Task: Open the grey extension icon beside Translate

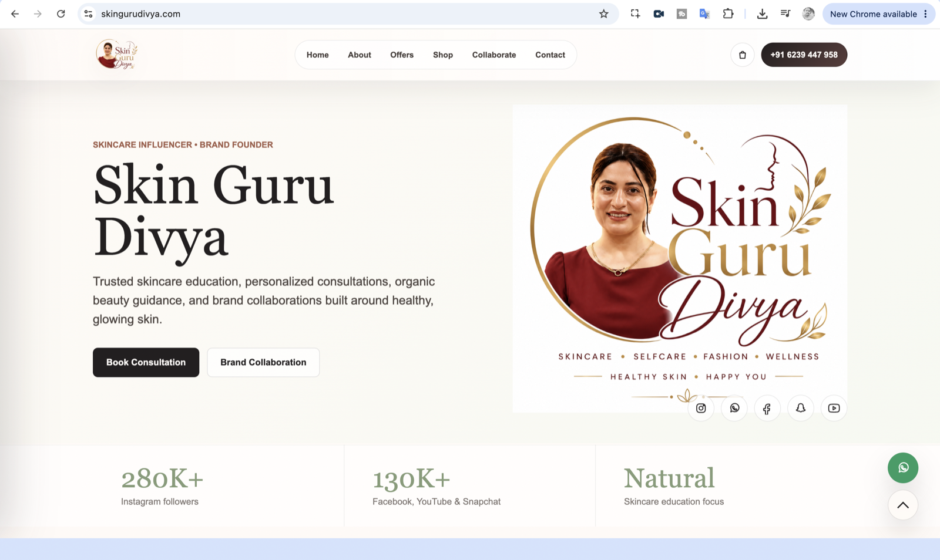Action: click(x=681, y=14)
